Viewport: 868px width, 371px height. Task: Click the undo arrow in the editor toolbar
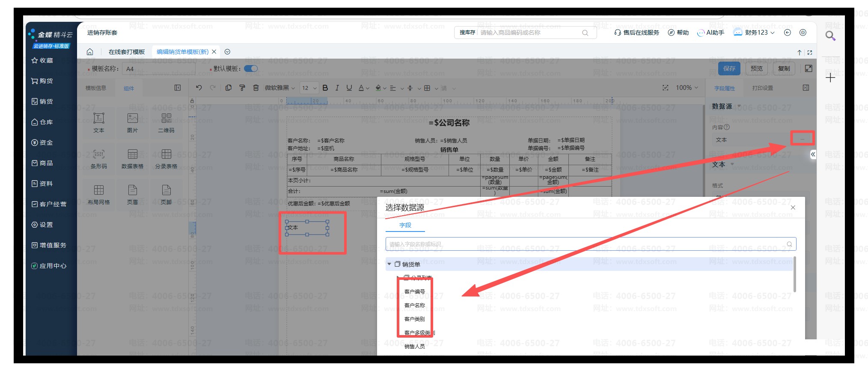tap(199, 88)
